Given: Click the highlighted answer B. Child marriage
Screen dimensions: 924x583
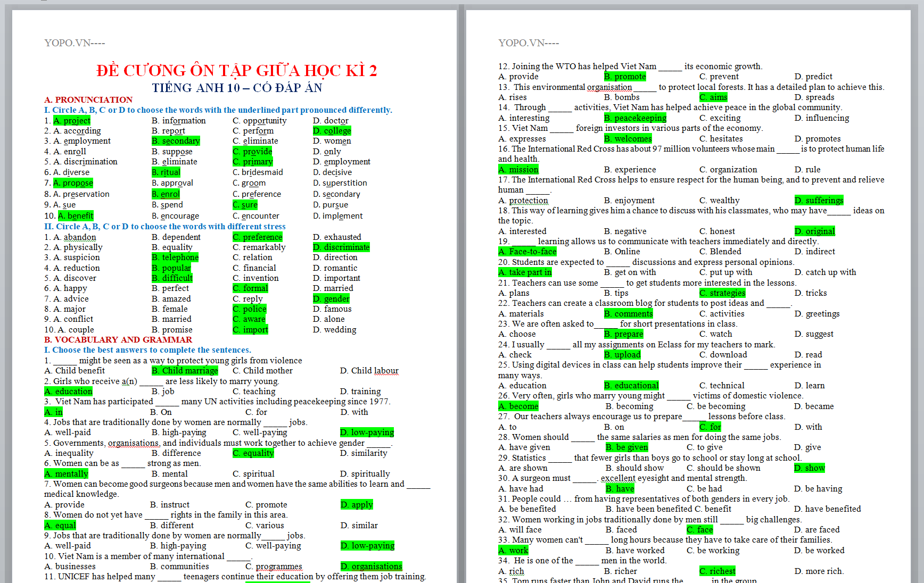Looking at the screenshot, I should tap(185, 371).
